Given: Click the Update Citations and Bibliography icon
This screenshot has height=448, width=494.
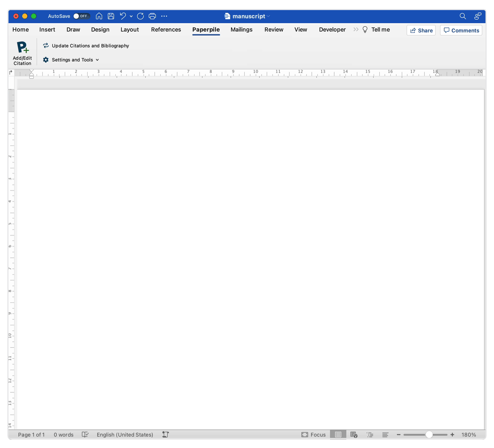Looking at the screenshot, I should [x=46, y=46].
